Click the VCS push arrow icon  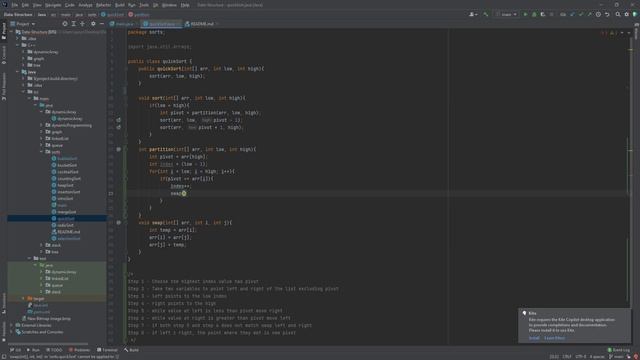click(x=589, y=14)
